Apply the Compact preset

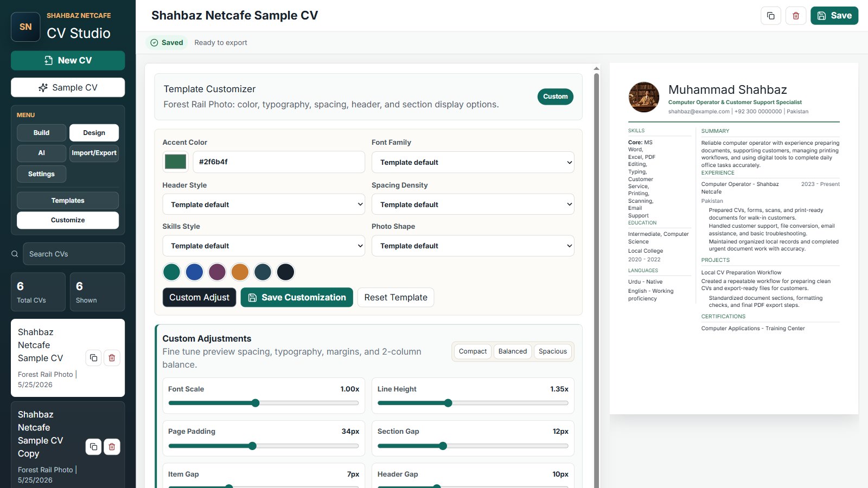[x=473, y=351]
